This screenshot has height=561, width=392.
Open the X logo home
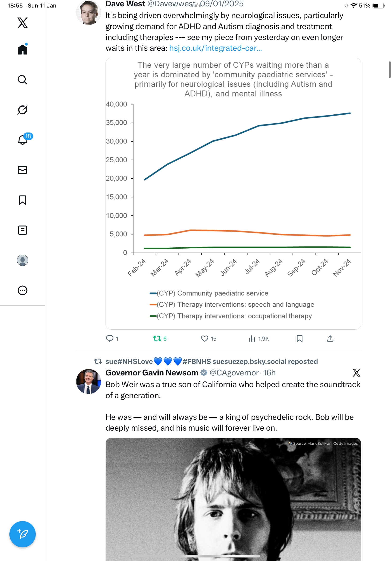(23, 23)
